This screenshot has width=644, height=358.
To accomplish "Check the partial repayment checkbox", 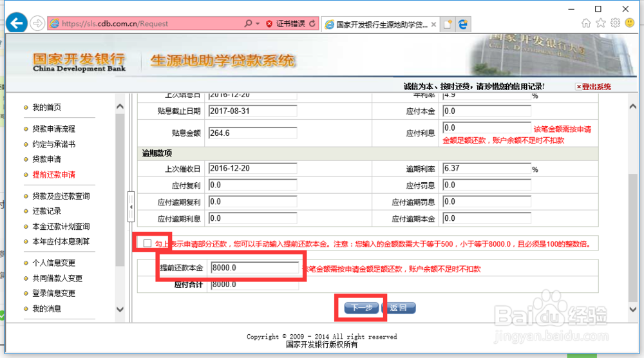I will (147, 243).
